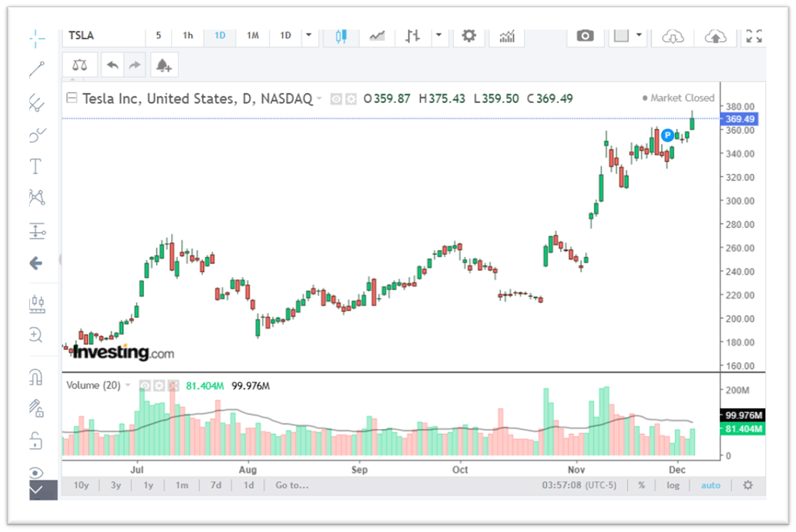Click the 369.49 price label
796x532 pixels.
739,119
